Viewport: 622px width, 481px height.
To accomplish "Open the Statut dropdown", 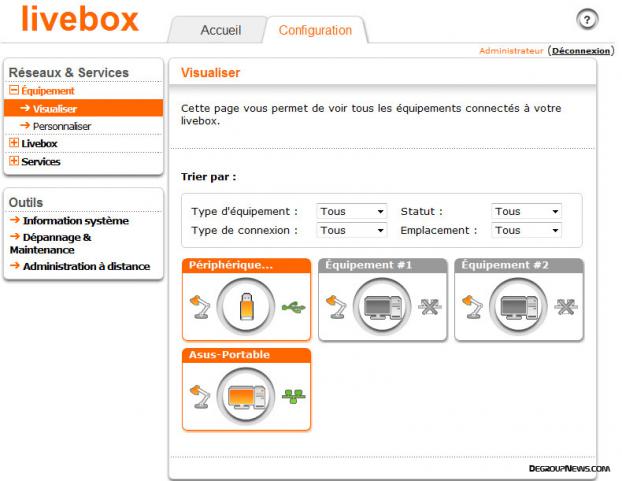I will pyautogui.click(x=526, y=212).
